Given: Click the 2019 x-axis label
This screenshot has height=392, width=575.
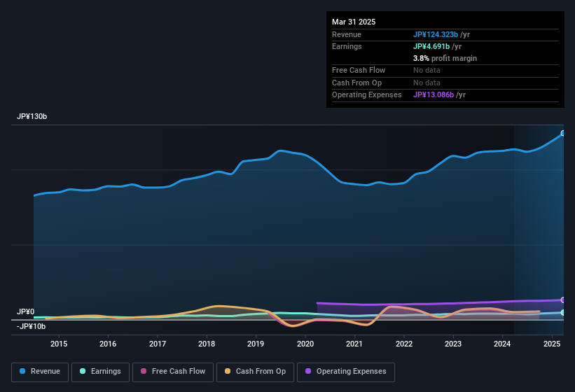Looking at the screenshot, I should [256, 344].
